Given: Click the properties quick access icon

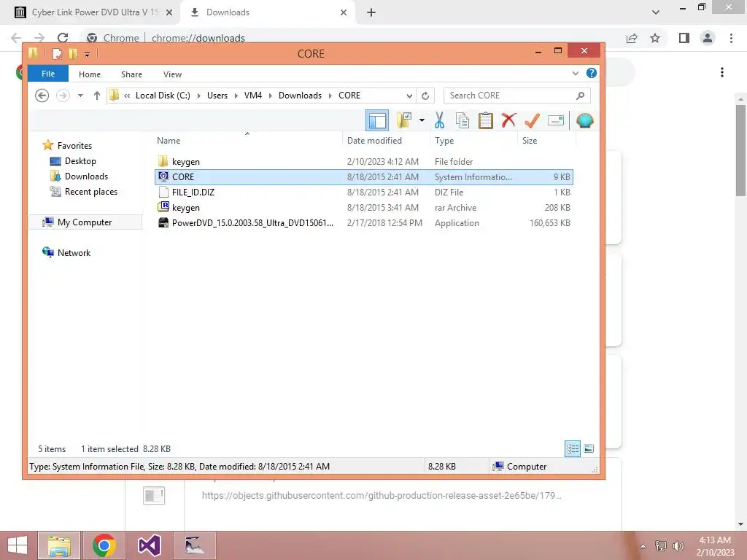Looking at the screenshot, I should tap(57, 54).
